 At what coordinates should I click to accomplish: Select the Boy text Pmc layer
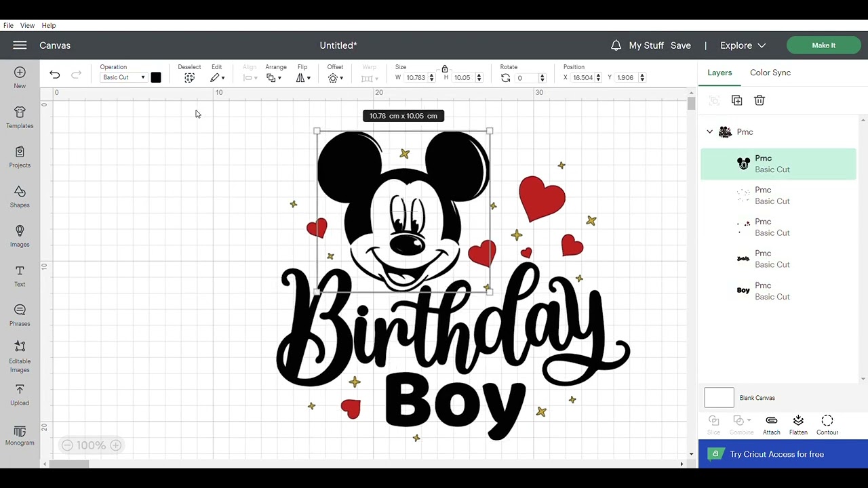click(778, 291)
